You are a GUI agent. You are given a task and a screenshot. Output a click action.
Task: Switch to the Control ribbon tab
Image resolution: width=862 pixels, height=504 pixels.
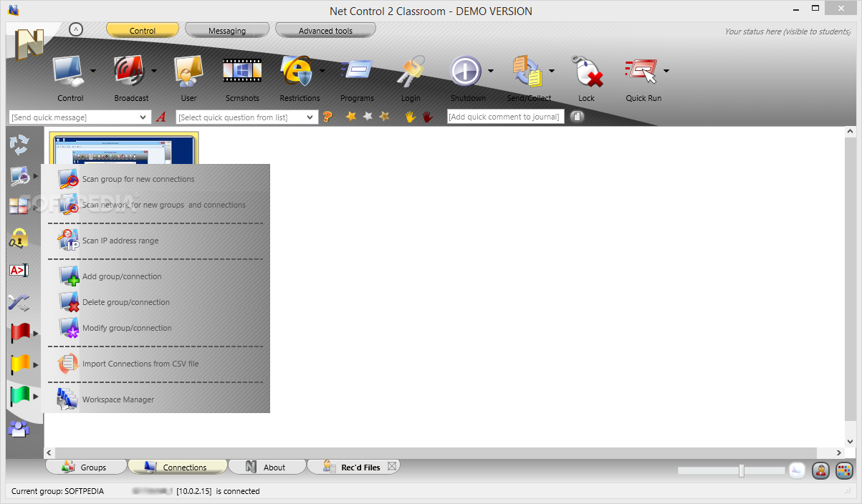coord(143,31)
